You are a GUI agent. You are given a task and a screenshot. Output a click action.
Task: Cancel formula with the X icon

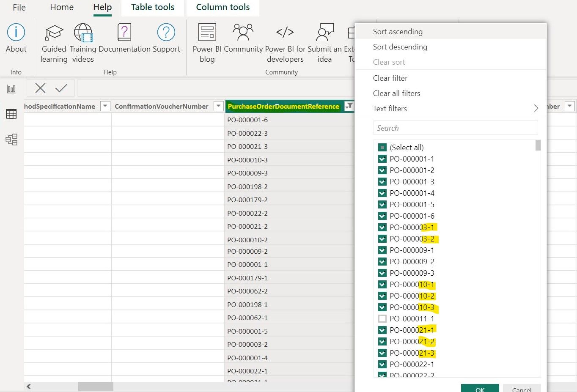pos(40,88)
